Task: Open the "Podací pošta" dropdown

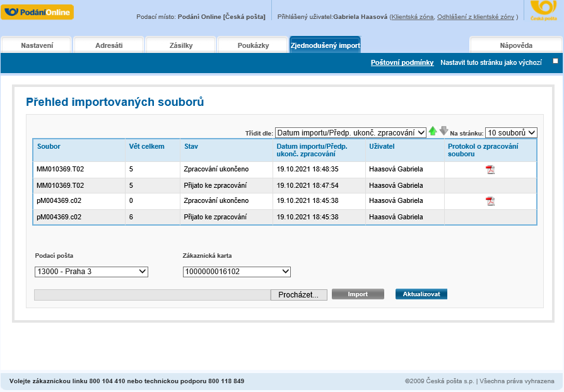Action: click(x=91, y=272)
